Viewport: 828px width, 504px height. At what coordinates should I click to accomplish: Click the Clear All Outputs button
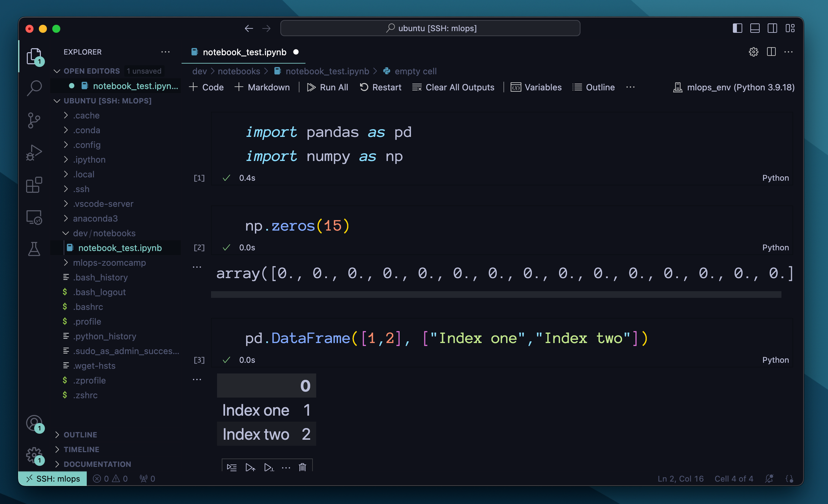[x=455, y=87]
